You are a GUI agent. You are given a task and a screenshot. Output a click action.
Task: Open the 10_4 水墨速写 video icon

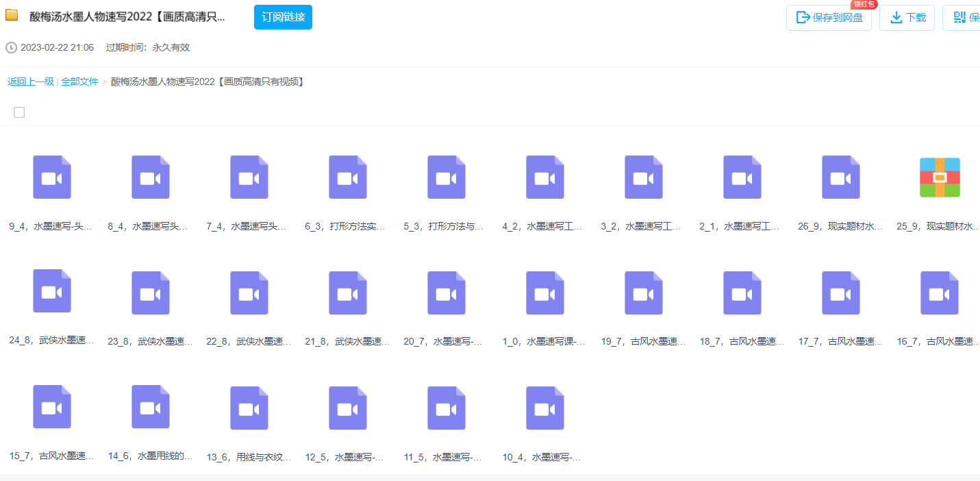point(545,408)
